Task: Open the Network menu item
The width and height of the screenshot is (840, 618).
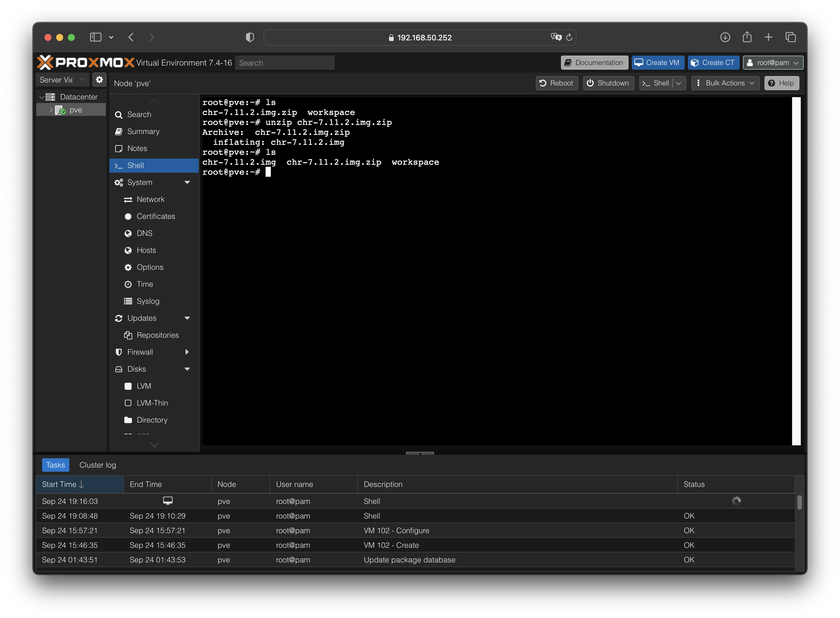Action: point(150,199)
